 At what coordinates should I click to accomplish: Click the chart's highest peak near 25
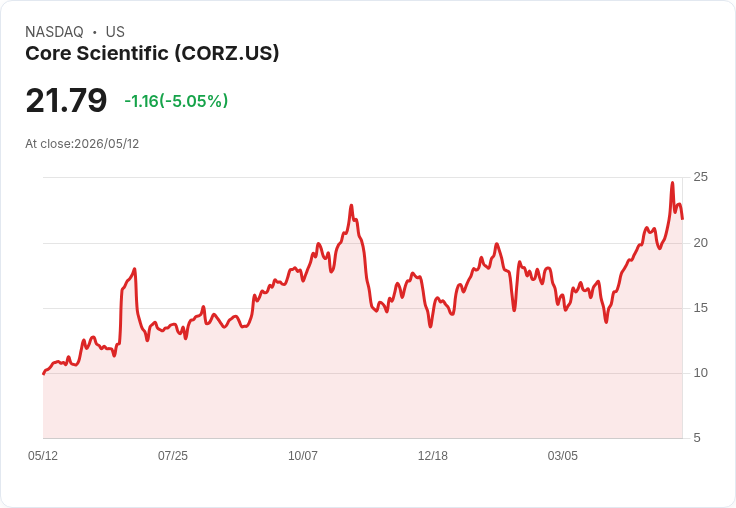pyautogui.click(x=672, y=183)
